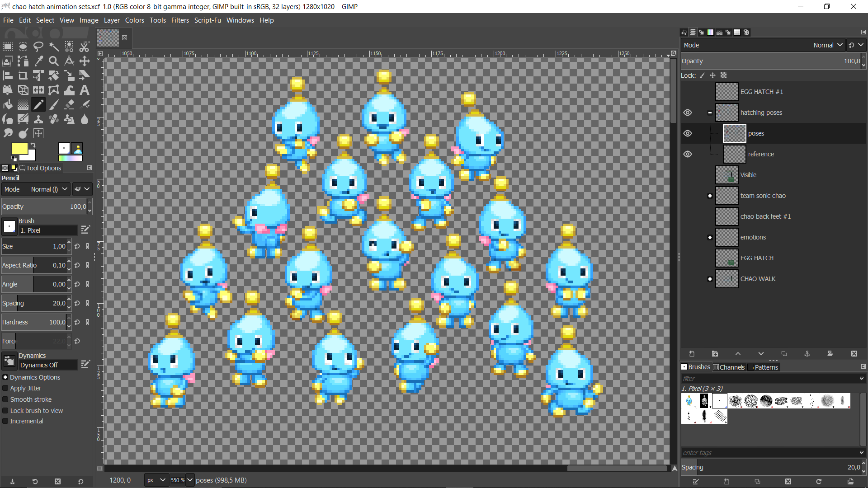Screen dimensions: 868x488
Task: Select the Measure compass tool
Action: coord(69,61)
